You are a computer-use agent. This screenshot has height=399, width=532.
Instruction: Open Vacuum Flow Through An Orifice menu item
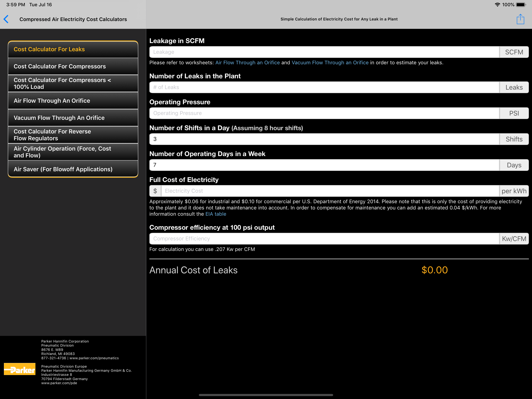(x=73, y=118)
